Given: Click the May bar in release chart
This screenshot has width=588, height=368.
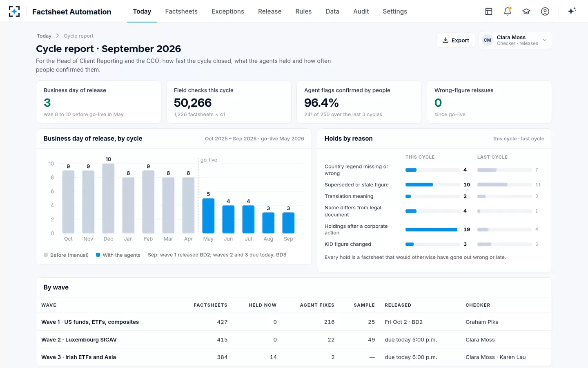Looking at the screenshot, I should coord(208,216).
